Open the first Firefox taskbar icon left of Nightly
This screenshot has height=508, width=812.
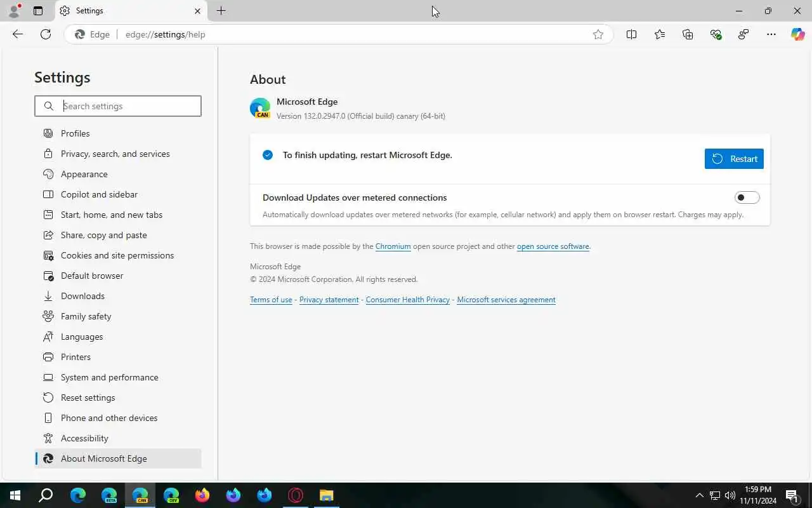(202, 495)
